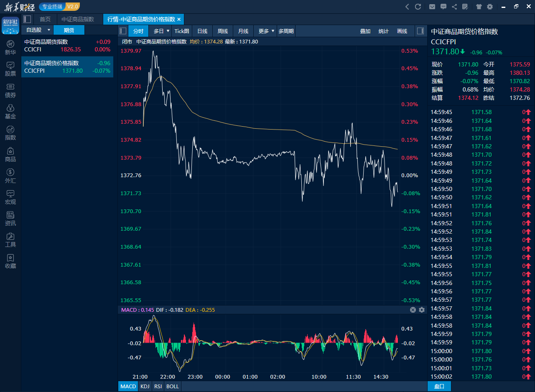Open the notes edit icon
The width and height of the screenshot is (535, 392).
465,7
